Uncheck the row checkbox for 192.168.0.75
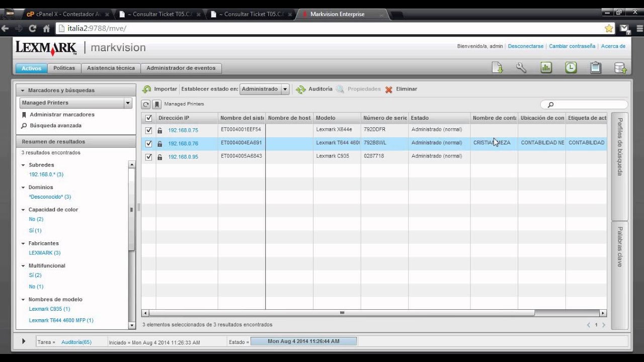Screen dimensions: 644x362 point(148,130)
